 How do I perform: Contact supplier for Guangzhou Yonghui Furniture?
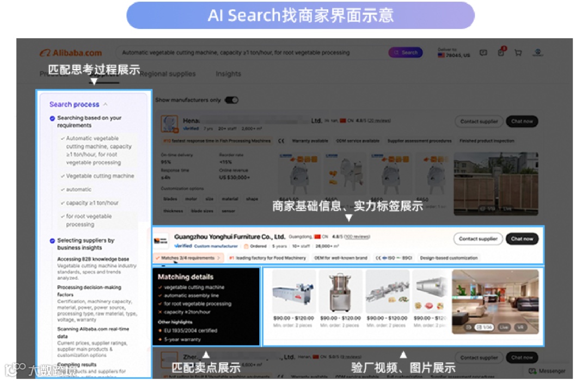pyautogui.click(x=478, y=239)
